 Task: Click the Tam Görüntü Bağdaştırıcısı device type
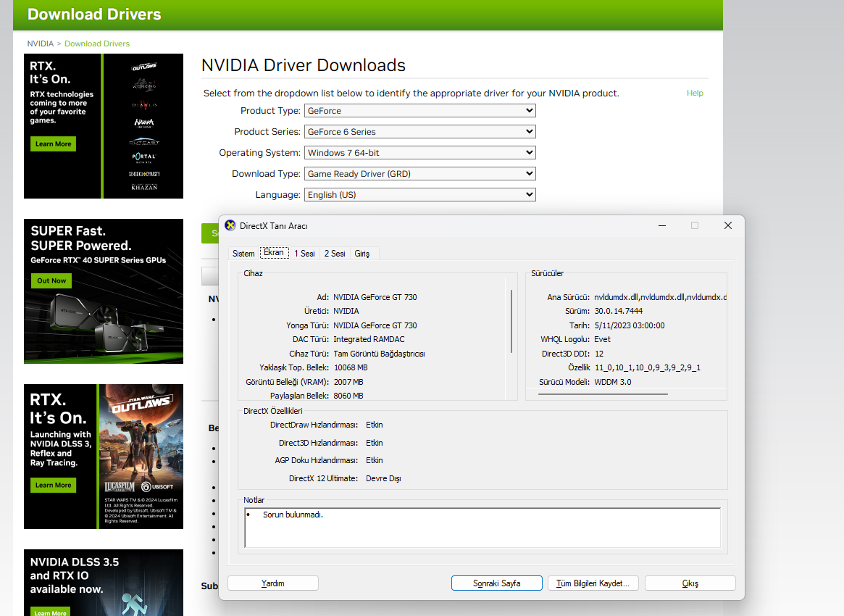[x=379, y=354]
